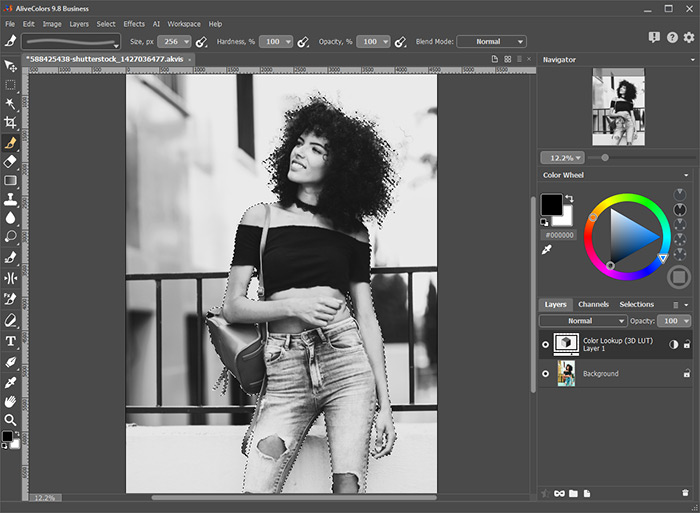Adjust the Navigator zoom slider

605,158
